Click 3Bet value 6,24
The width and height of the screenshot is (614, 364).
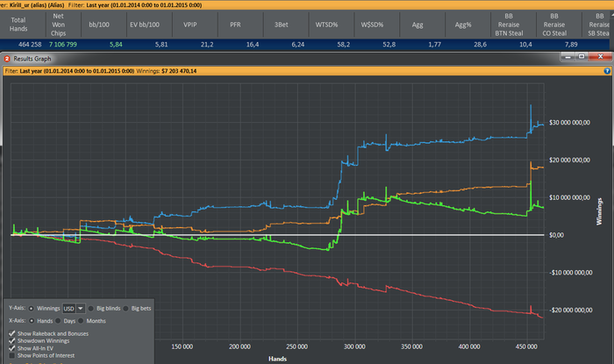pos(298,44)
